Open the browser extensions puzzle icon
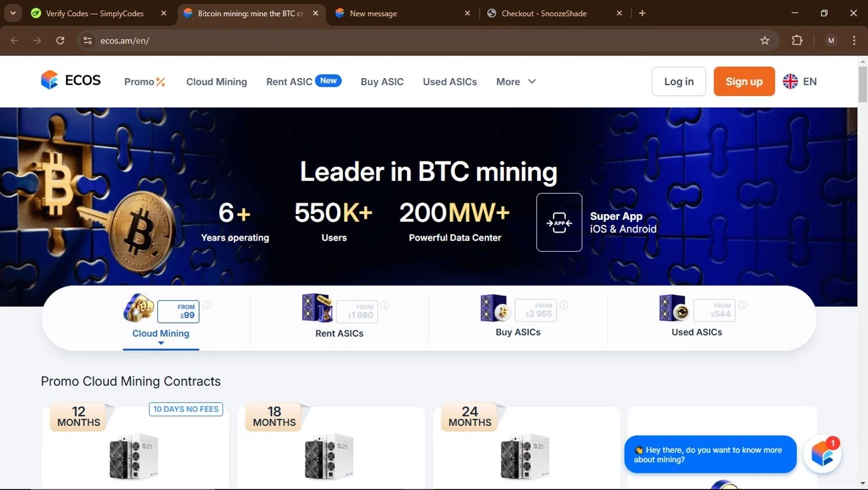This screenshot has width=868, height=490. (x=797, y=40)
